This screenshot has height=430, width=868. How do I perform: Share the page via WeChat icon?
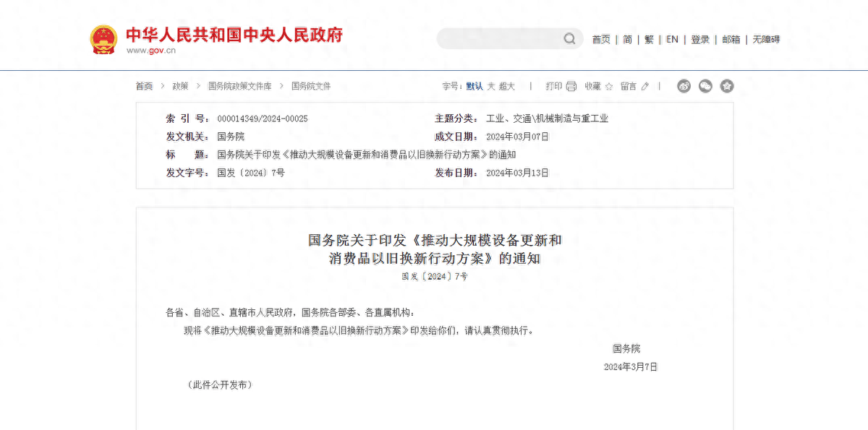coord(705,86)
